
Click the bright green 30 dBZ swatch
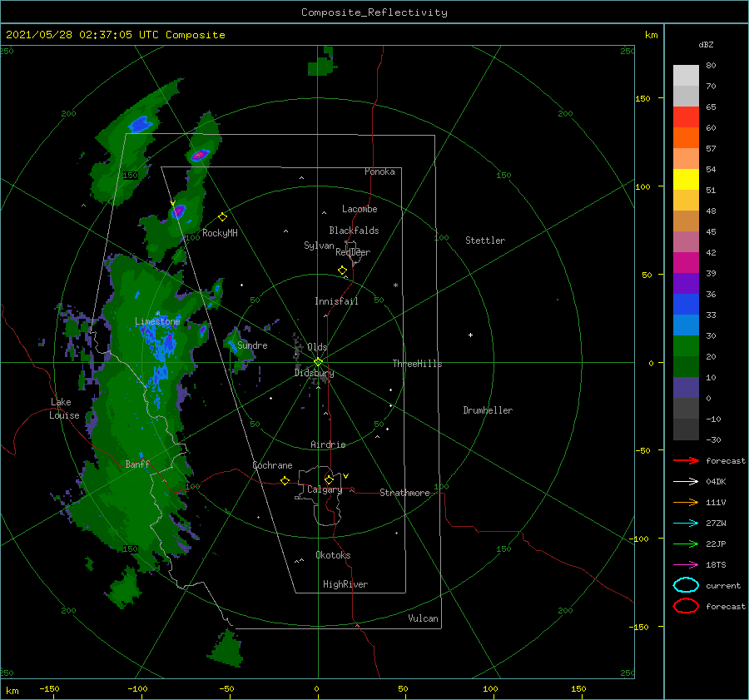tap(686, 346)
